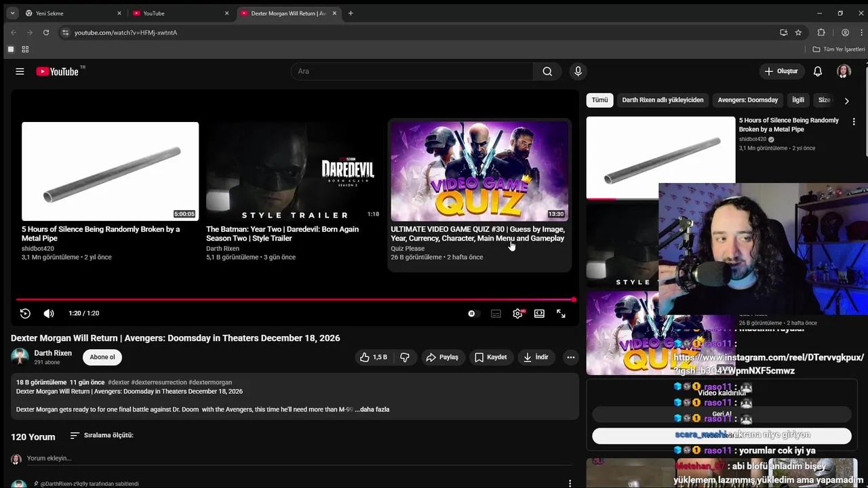Go back in browser history

(14, 33)
